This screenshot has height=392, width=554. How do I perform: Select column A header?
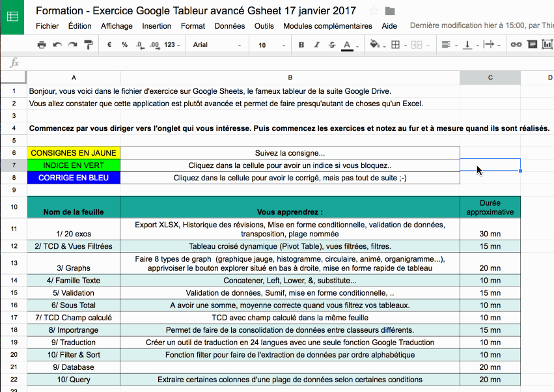pyautogui.click(x=74, y=77)
